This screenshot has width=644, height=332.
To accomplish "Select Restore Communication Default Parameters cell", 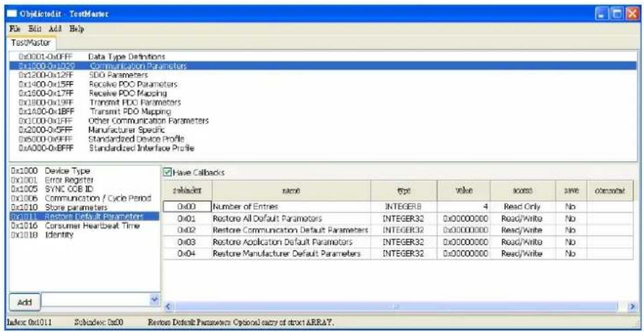I will 291,230.
